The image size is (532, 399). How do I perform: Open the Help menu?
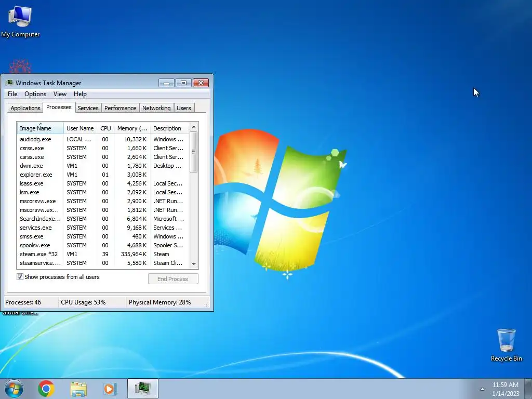[x=80, y=94]
